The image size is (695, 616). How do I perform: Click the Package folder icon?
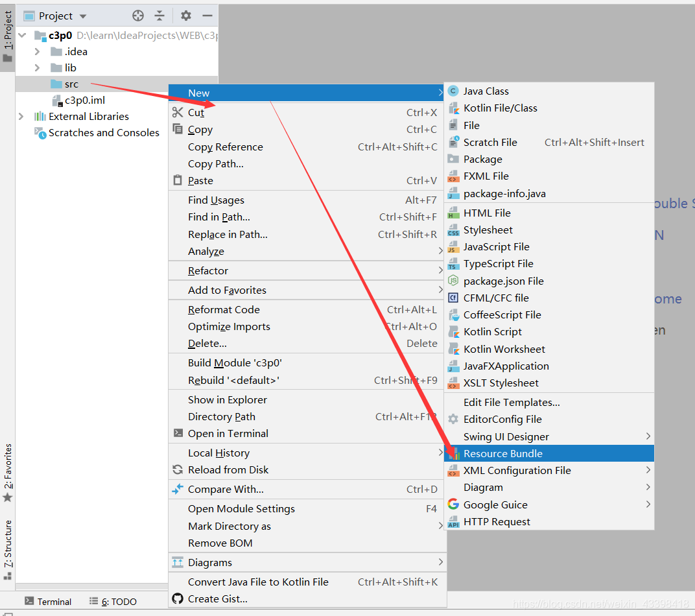pos(453,159)
